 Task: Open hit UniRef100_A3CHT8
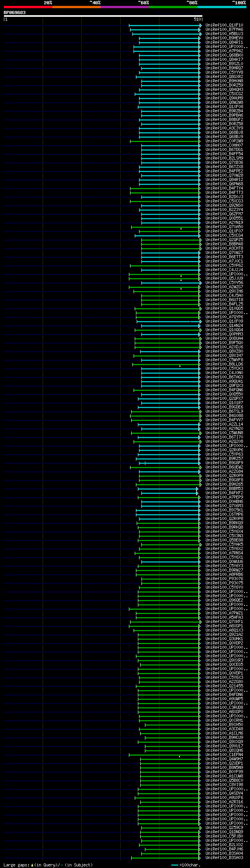point(224,249)
